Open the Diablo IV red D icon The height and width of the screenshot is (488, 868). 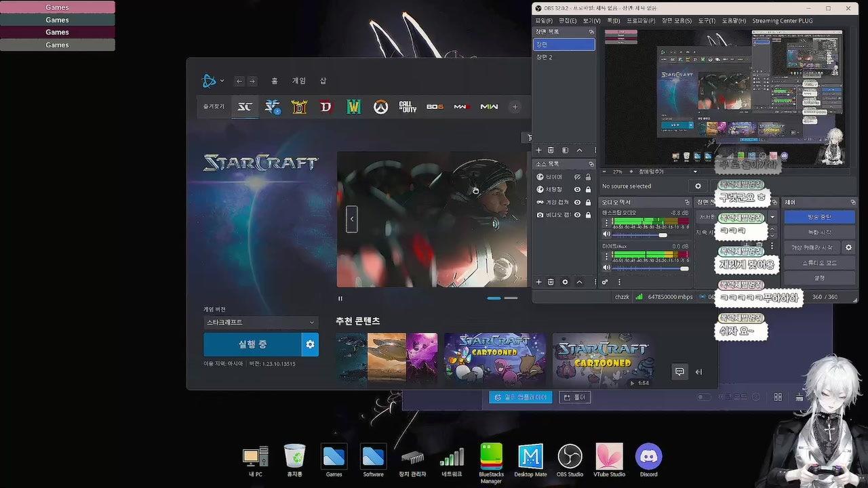tap(326, 107)
